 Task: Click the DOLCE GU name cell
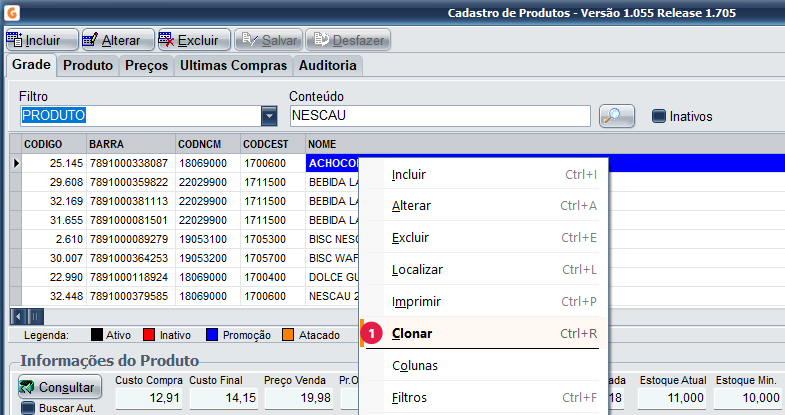tap(333, 277)
